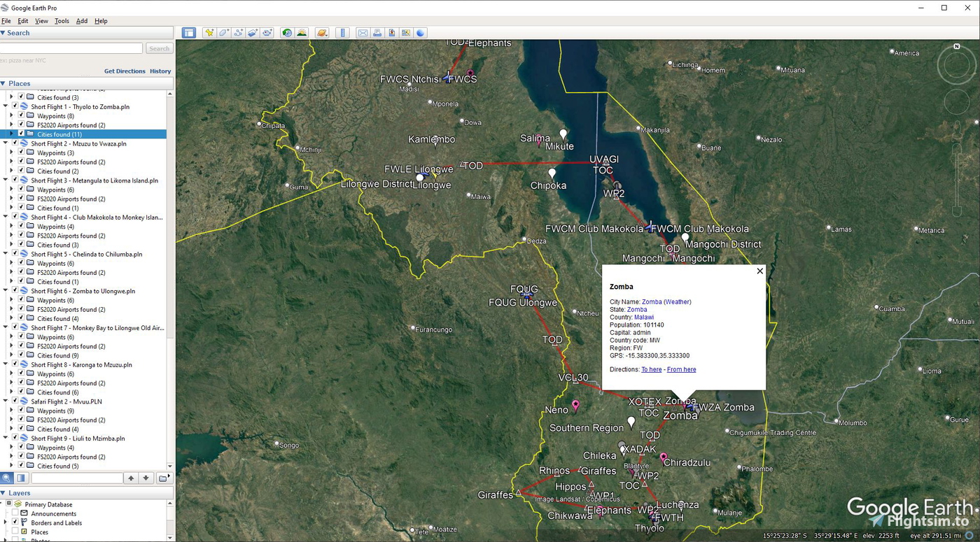This screenshot has height=542, width=980.
Task: Click the Get Directions link
Action: 125,71
